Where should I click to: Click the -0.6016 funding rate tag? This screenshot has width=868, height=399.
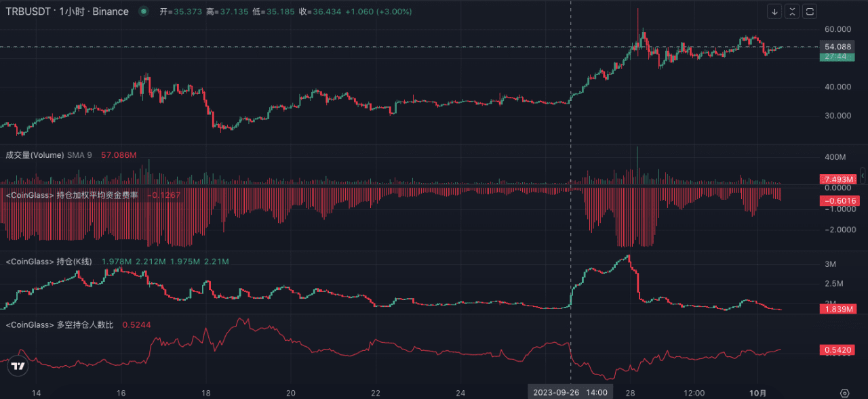click(x=838, y=201)
